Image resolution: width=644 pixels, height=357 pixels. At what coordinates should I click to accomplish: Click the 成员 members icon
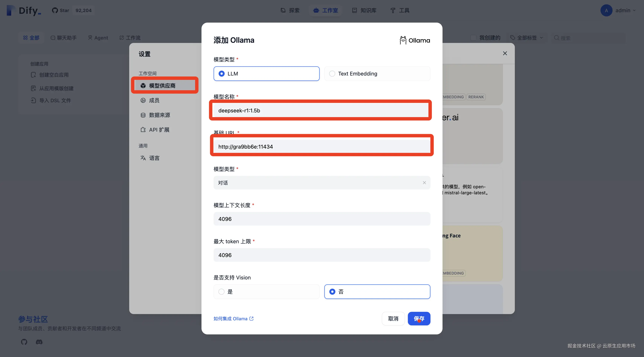tap(143, 101)
